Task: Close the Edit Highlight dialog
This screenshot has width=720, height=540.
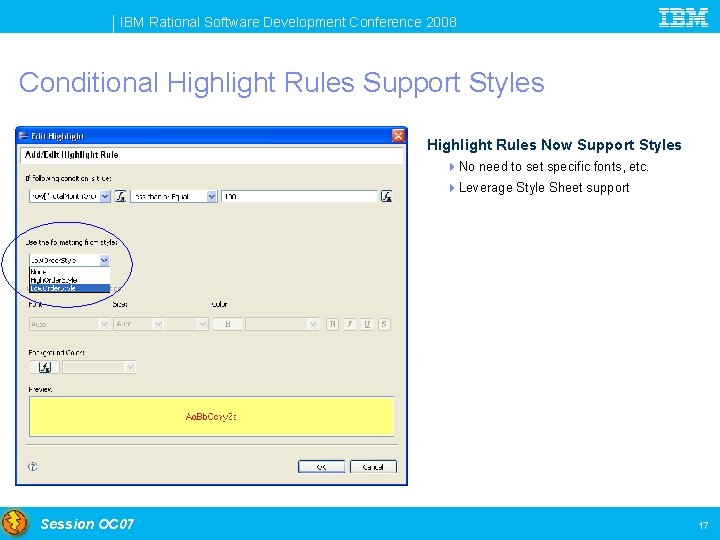Action: click(398, 135)
